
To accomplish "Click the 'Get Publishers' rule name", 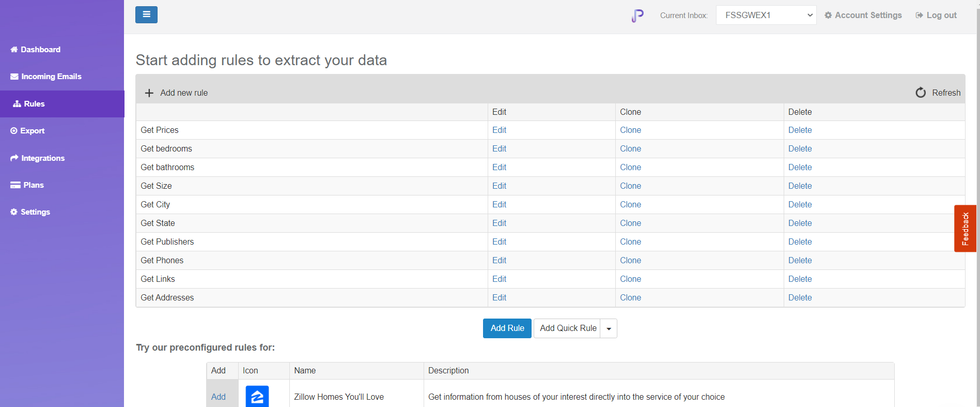I will click(x=167, y=242).
